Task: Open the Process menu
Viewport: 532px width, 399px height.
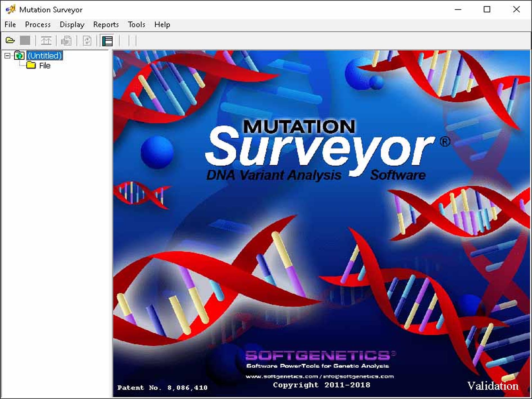Action: coord(38,25)
